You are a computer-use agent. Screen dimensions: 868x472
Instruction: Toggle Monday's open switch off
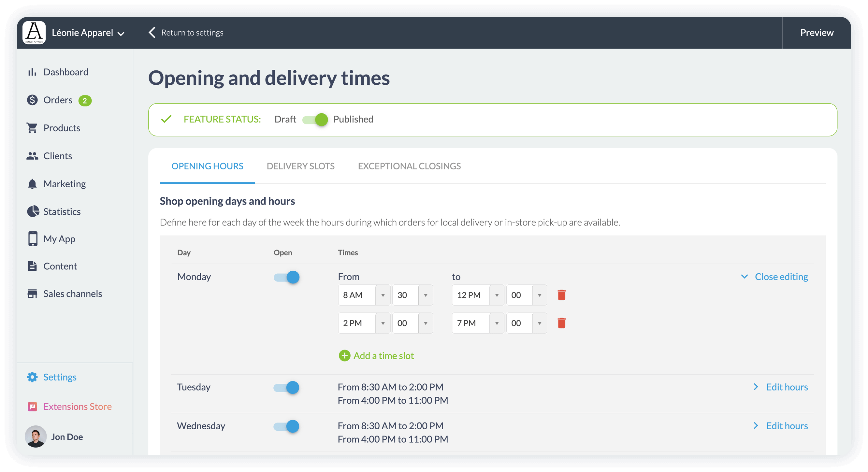pyautogui.click(x=286, y=277)
